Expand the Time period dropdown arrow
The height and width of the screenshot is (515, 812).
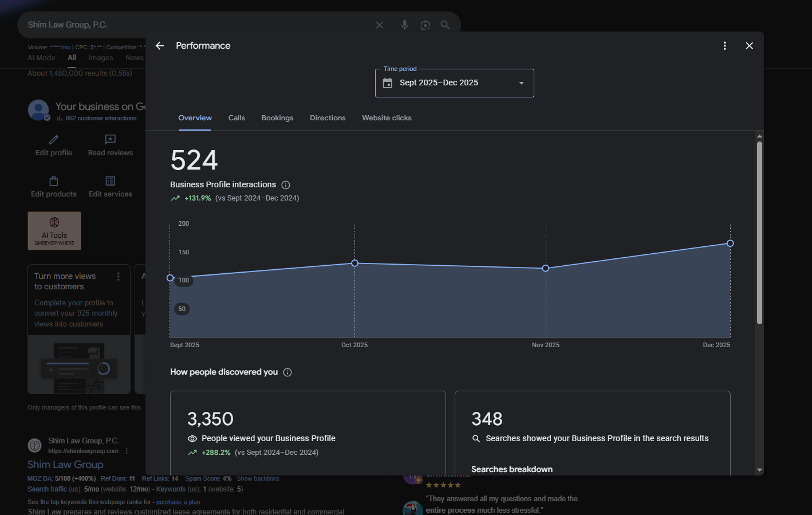pyautogui.click(x=521, y=83)
